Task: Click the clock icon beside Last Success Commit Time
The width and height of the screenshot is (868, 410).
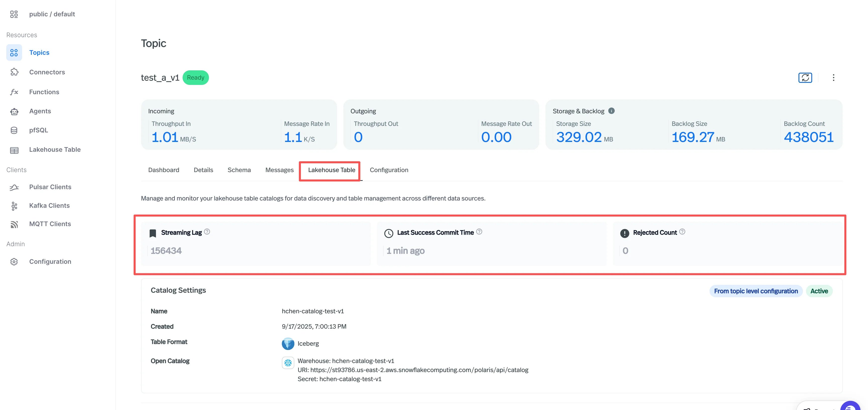Action: click(389, 233)
